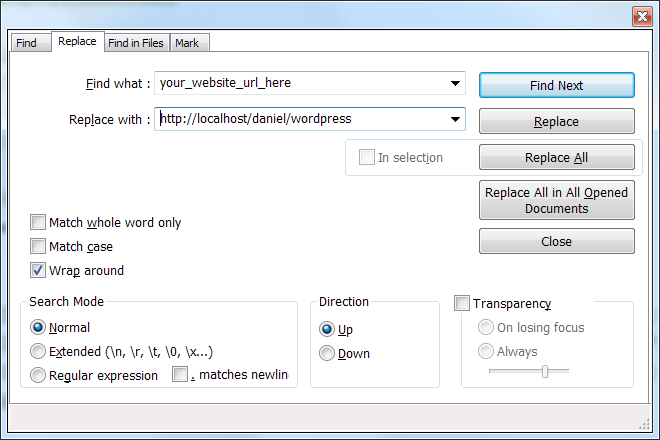Click Replace All in All Opened Documents
Screen dimensions: 660x440
coord(556,201)
